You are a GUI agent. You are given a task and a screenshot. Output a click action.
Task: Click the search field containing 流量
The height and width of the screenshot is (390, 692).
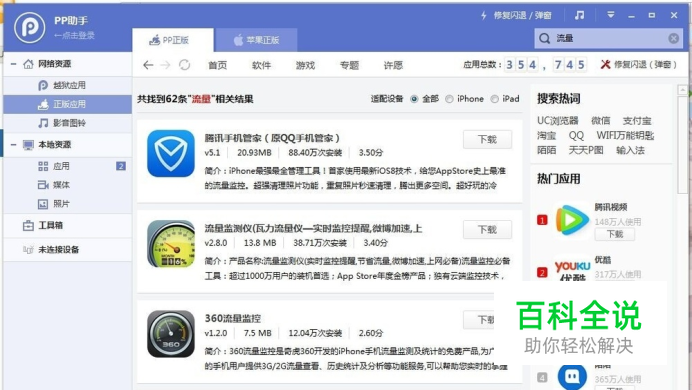(x=609, y=38)
